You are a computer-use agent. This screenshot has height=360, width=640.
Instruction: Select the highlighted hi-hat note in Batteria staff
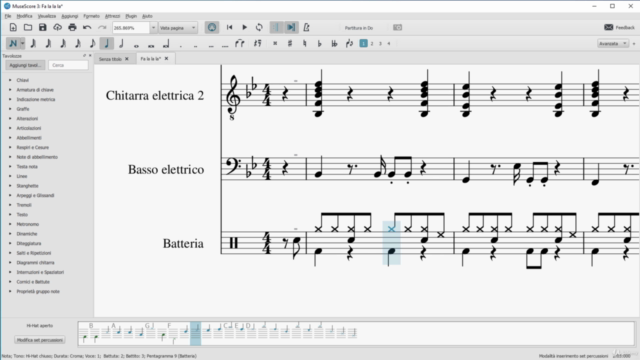click(x=391, y=229)
